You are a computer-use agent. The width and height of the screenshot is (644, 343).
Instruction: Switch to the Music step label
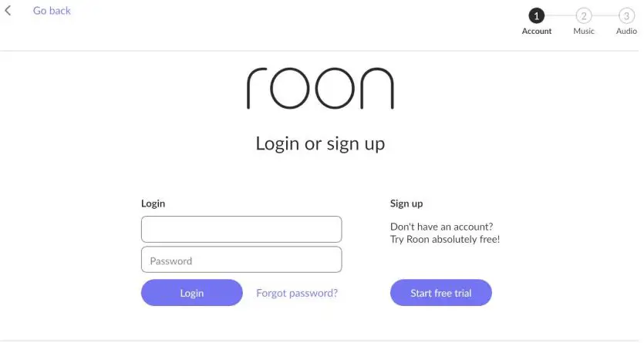pyautogui.click(x=584, y=32)
